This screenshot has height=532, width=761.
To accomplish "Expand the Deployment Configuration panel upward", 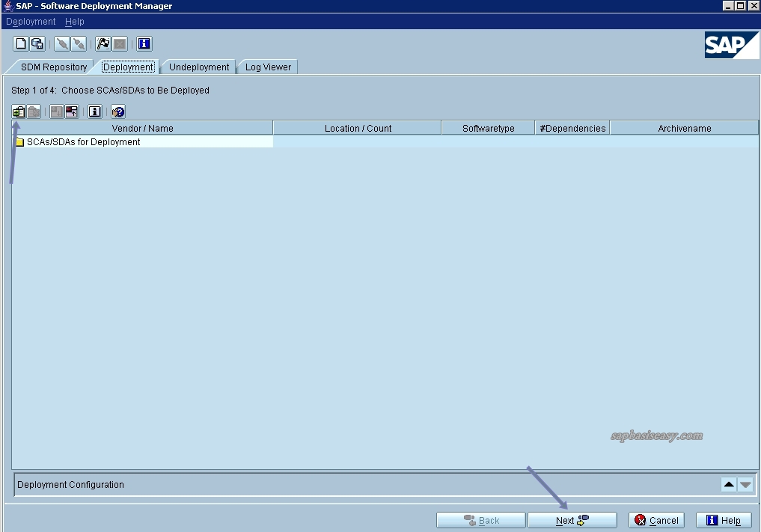I will (x=728, y=484).
